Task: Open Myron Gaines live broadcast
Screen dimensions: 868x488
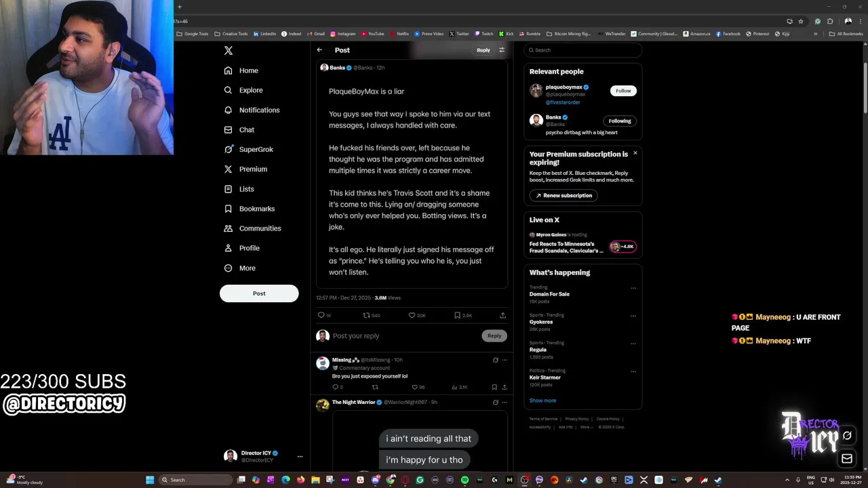Action: pyautogui.click(x=583, y=243)
